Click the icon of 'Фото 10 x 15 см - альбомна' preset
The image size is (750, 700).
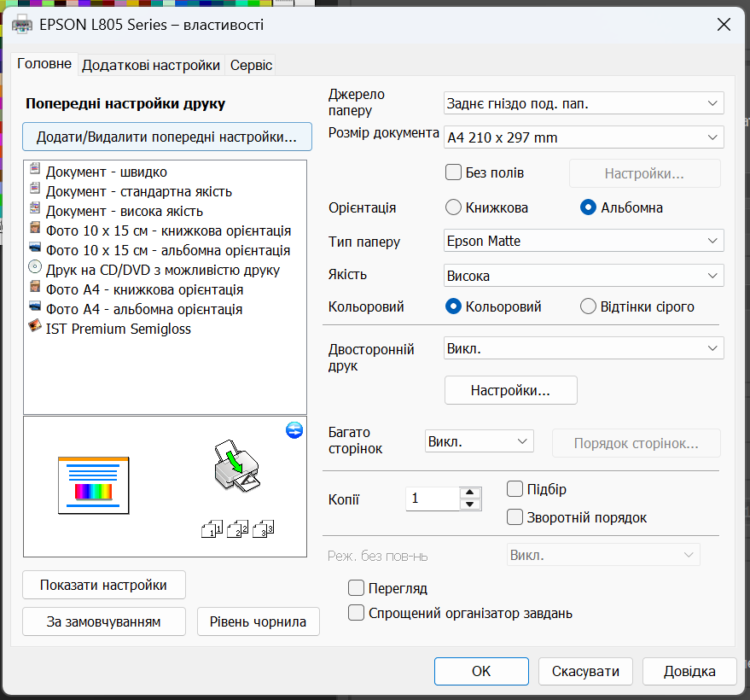coord(35,247)
